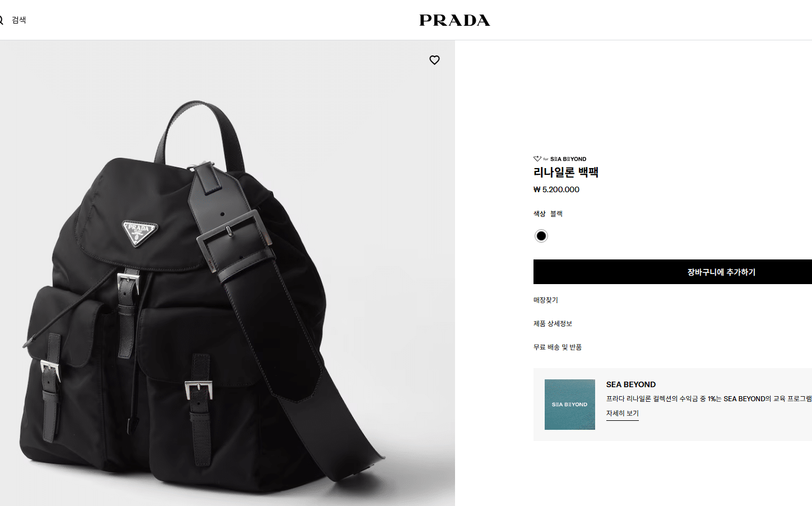
Task: Open the 매장찾기 store finder link
Action: click(546, 300)
